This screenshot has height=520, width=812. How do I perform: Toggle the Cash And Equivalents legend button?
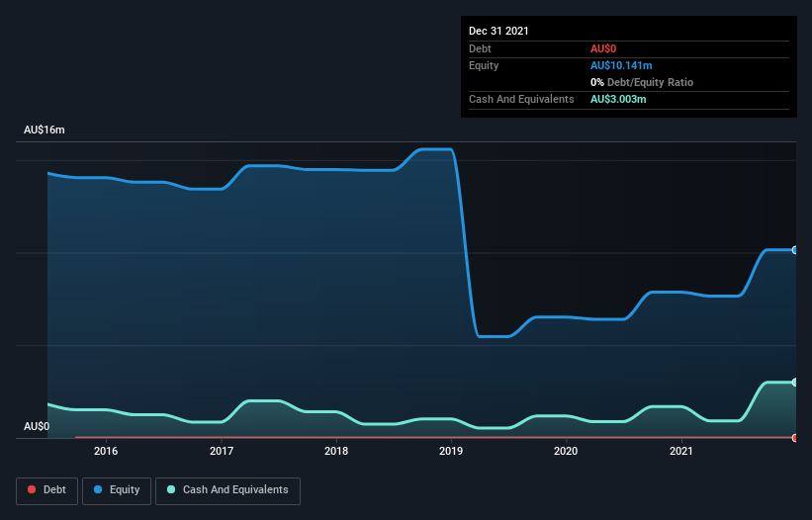(227, 490)
